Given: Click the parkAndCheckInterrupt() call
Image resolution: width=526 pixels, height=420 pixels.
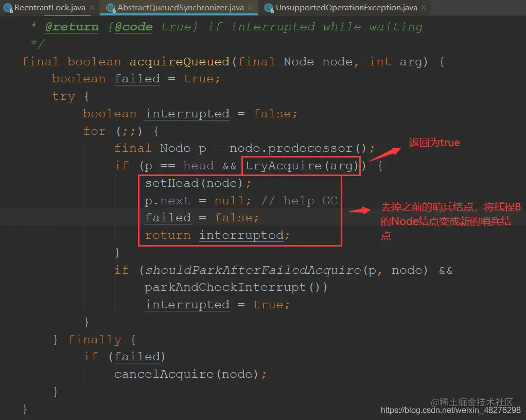Looking at the screenshot, I should 236,288.
